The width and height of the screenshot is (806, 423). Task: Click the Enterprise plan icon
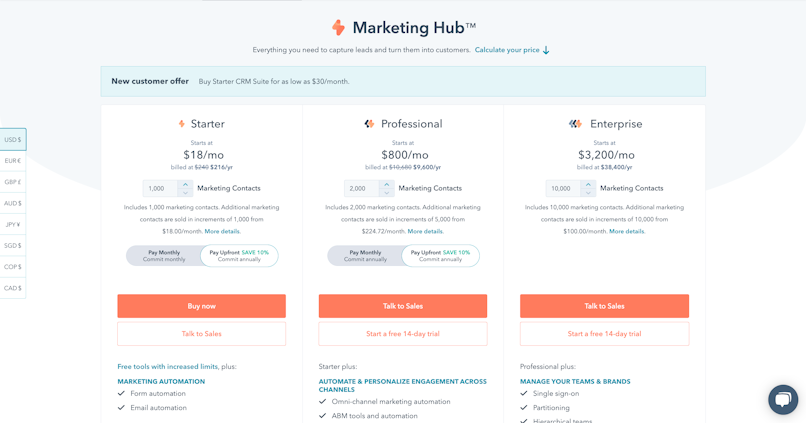(x=575, y=124)
